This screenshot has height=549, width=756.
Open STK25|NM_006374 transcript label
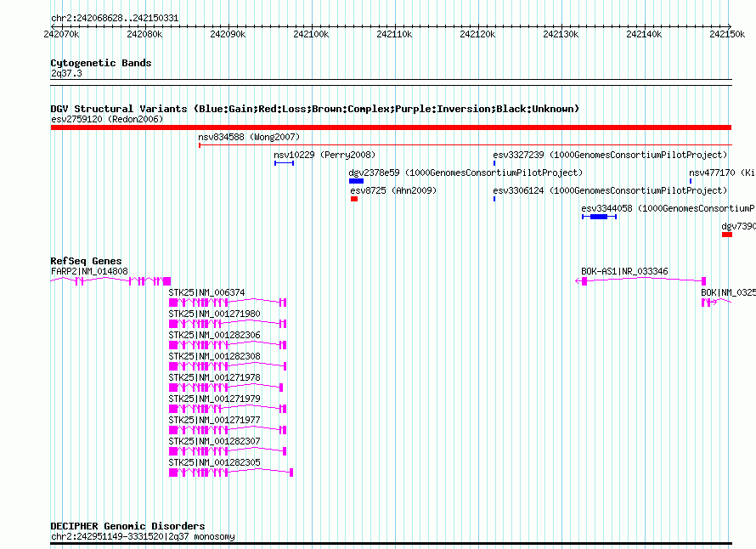click(x=207, y=293)
